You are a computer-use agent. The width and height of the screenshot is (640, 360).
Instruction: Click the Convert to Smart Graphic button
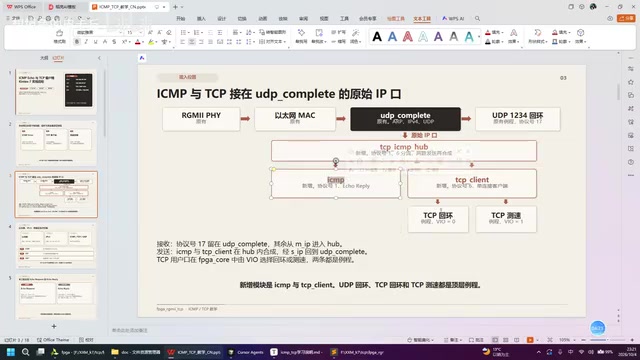click(x=273, y=32)
